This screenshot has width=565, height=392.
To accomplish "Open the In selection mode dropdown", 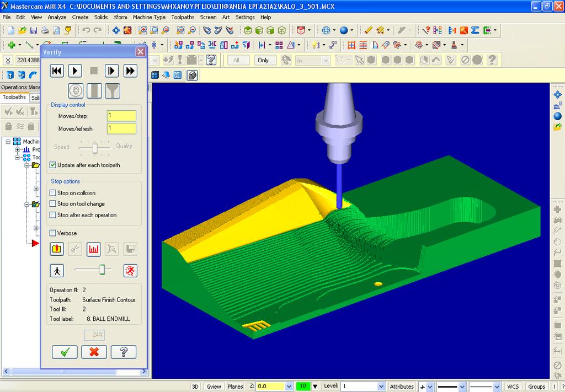I will click(x=326, y=61).
